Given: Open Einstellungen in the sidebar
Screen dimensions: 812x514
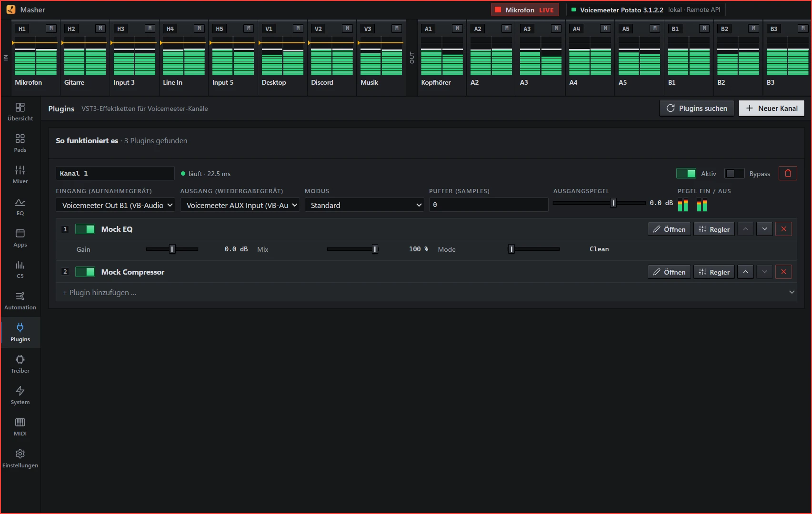Looking at the screenshot, I should pos(20,459).
